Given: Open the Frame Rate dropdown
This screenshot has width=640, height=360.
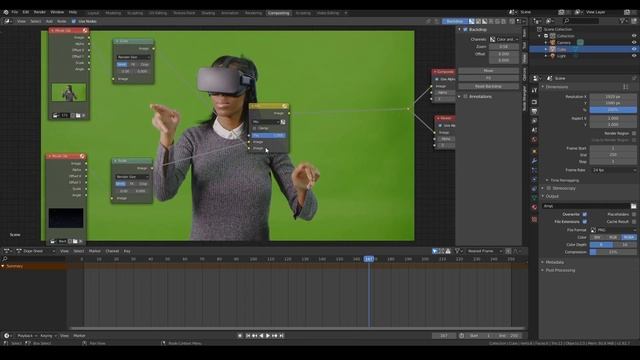Looking at the screenshot, I should pyautogui.click(x=613, y=170).
